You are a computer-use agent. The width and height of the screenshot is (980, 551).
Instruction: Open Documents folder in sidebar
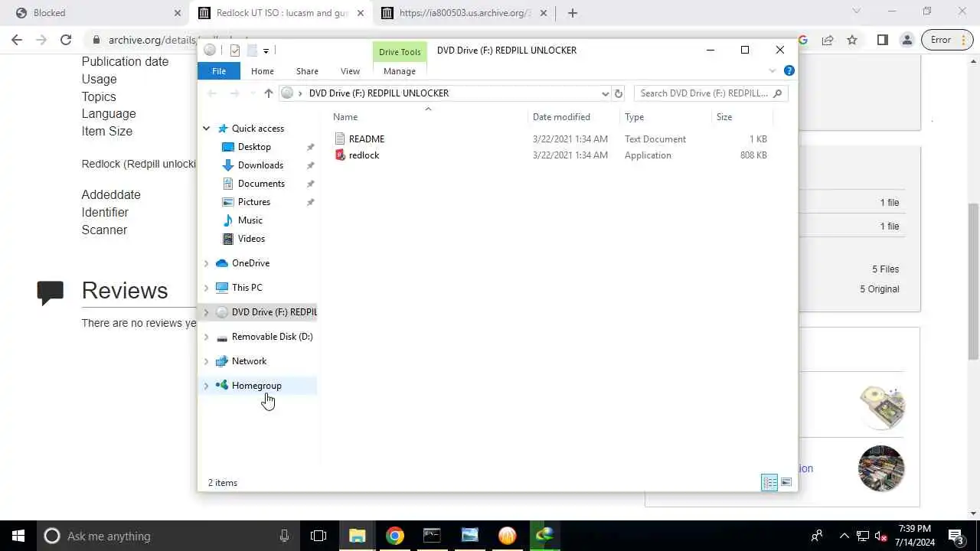pyautogui.click(x=261, y=184)
